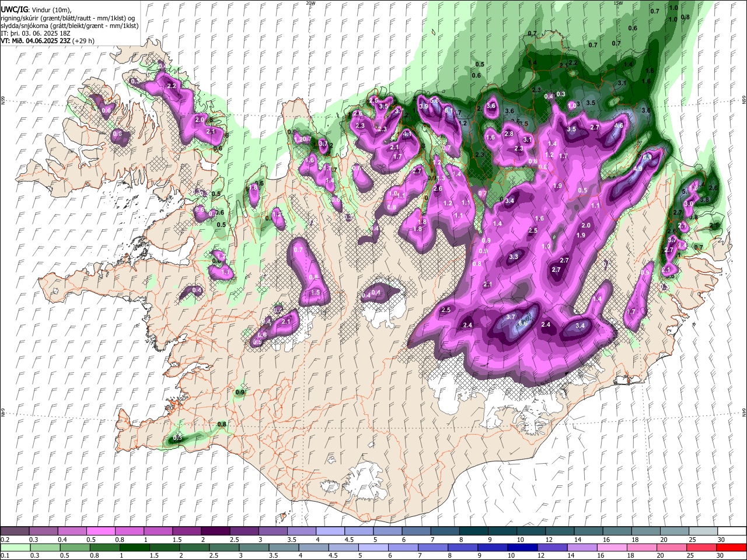Click lower row swatch between 2.5 and 3
This screenshot has width=747, height=560.
(x=226, y=547)
